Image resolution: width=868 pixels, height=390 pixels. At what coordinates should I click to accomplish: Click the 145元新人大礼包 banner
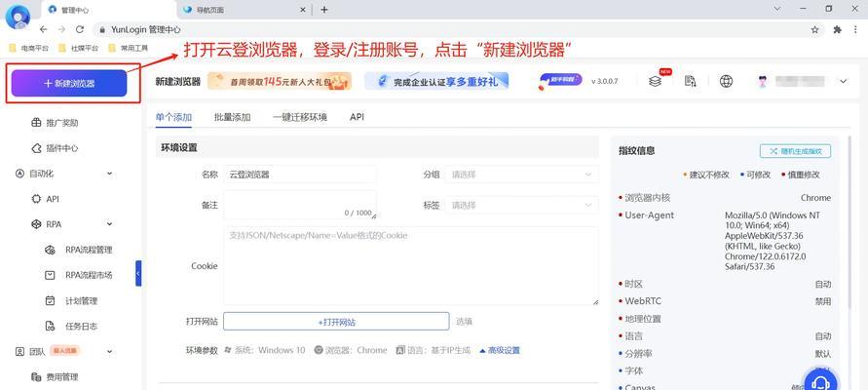[280, 82]
